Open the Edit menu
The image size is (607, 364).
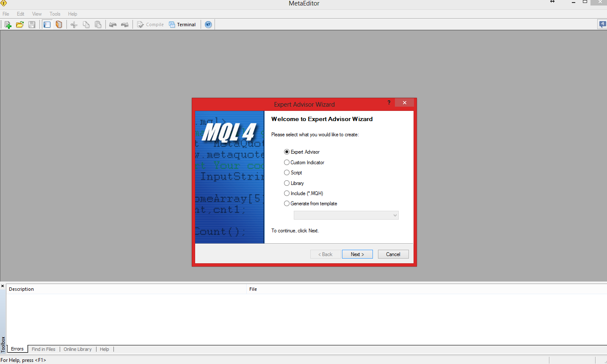21,14
